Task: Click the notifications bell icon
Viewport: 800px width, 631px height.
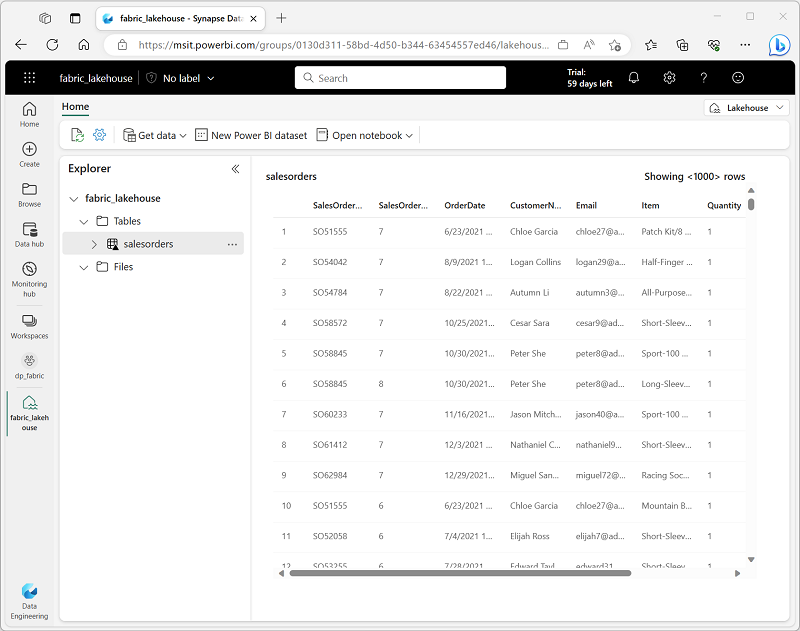Action: tap(634, 78)
